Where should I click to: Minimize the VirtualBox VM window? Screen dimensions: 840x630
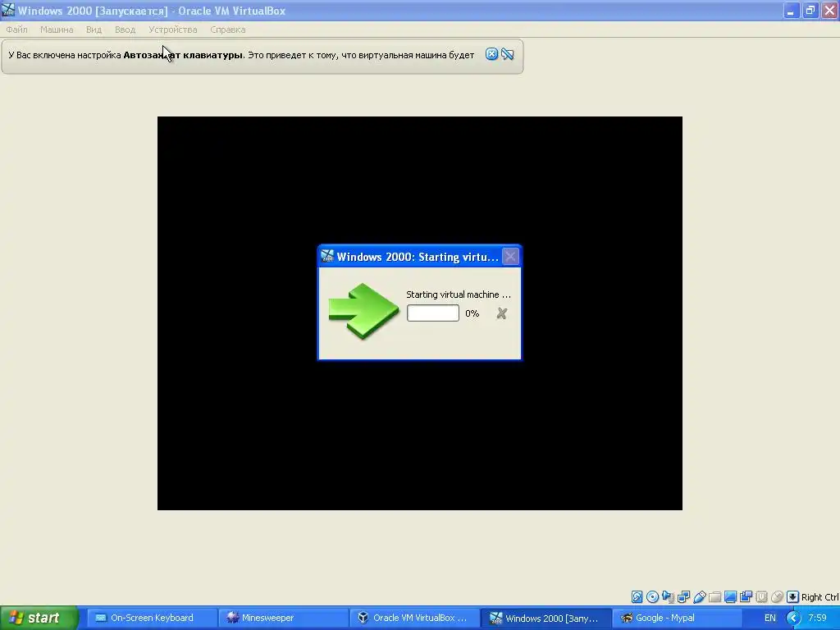pos(792,10)
